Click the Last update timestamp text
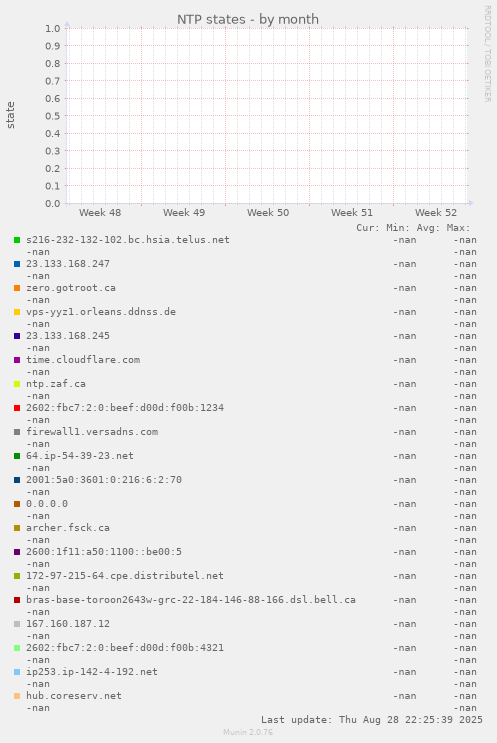The width and height of the screenshot is (497, 743). tap(372, 720)
